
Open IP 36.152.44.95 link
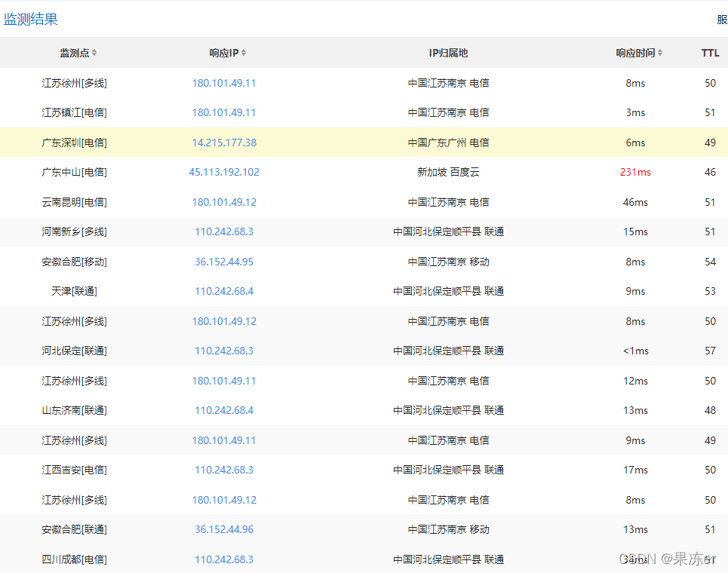pyautogui.click(x=224, y=262)
